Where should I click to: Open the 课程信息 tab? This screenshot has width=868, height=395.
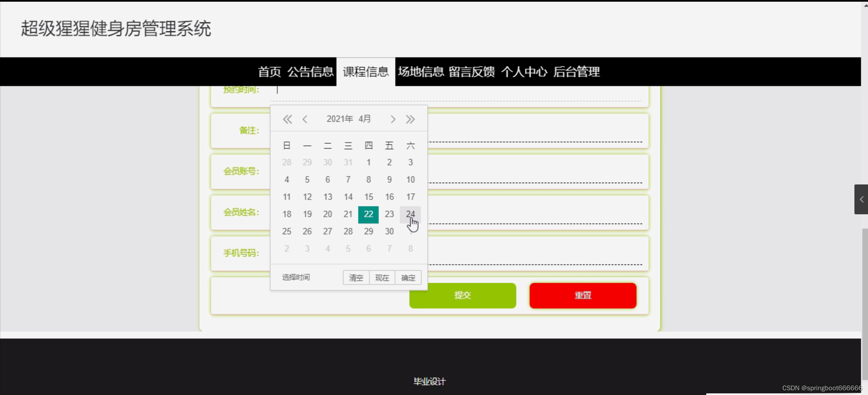[365, 72]
